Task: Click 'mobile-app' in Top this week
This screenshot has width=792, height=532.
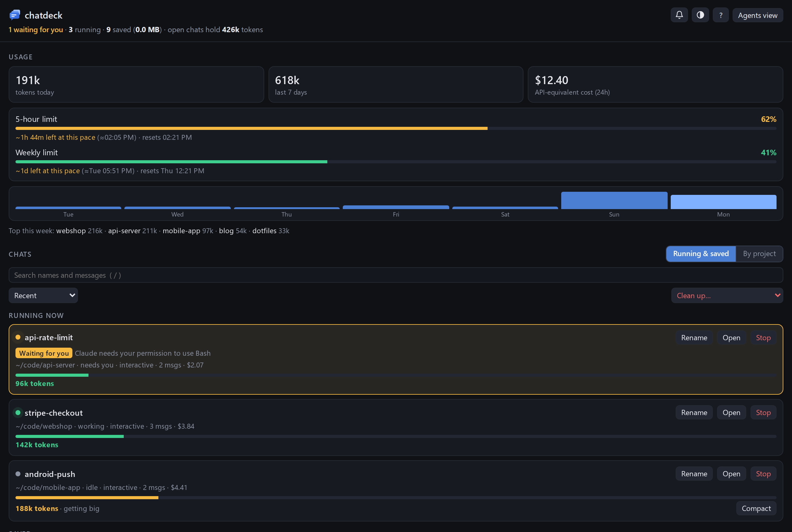Action: tap(182, 231)
